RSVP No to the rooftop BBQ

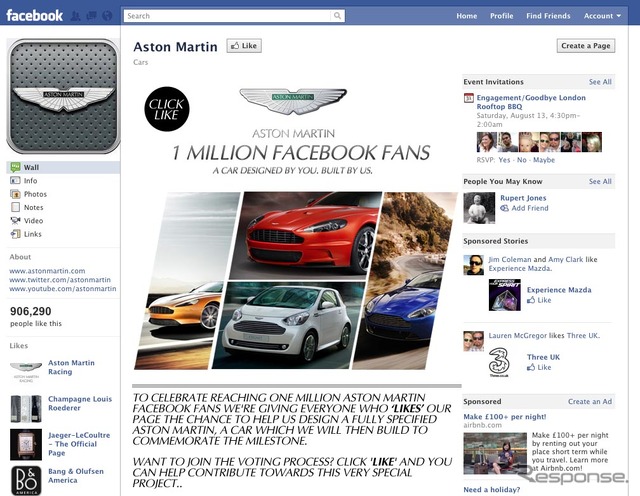click(x=522, y=160)
